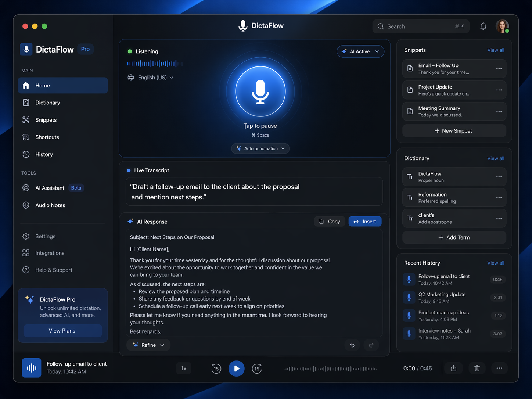Go to Home in the sidebar

click(63, 85)
